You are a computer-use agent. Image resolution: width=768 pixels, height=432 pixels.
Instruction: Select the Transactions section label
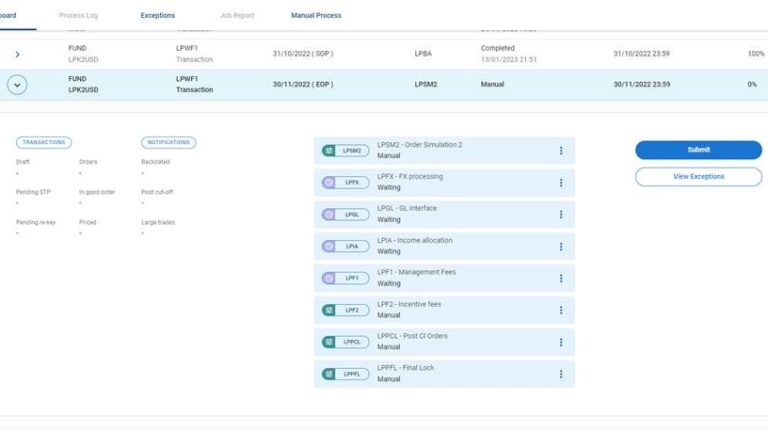coord(44,143)
